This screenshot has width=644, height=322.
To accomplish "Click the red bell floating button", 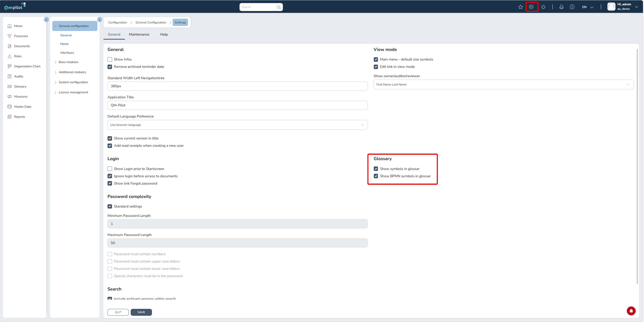I will pos(631,311).
